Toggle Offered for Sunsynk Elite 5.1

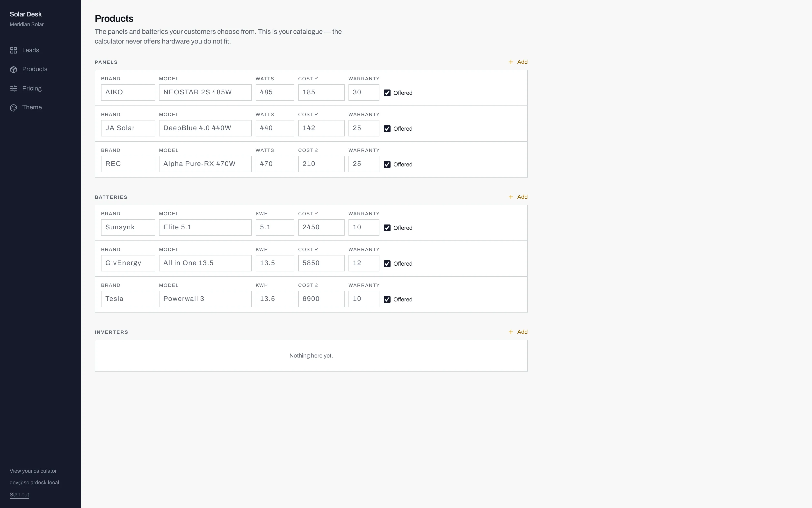click(387, 228)
